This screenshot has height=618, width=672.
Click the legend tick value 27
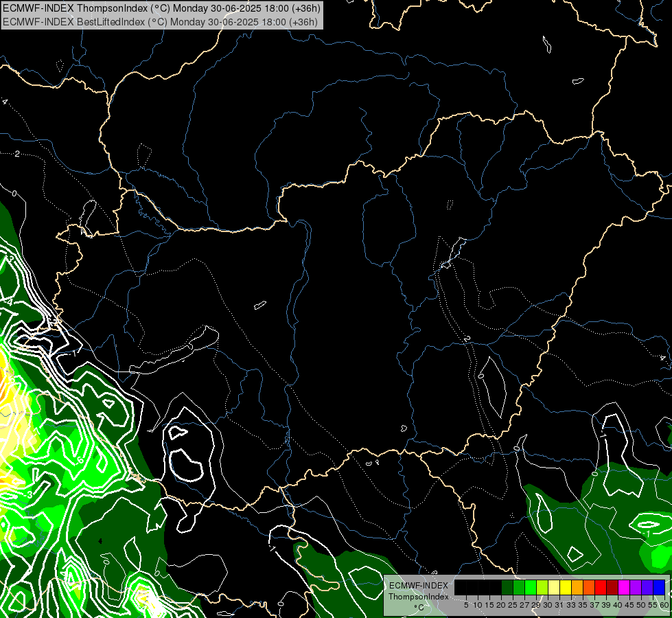[x=524, y=605]
